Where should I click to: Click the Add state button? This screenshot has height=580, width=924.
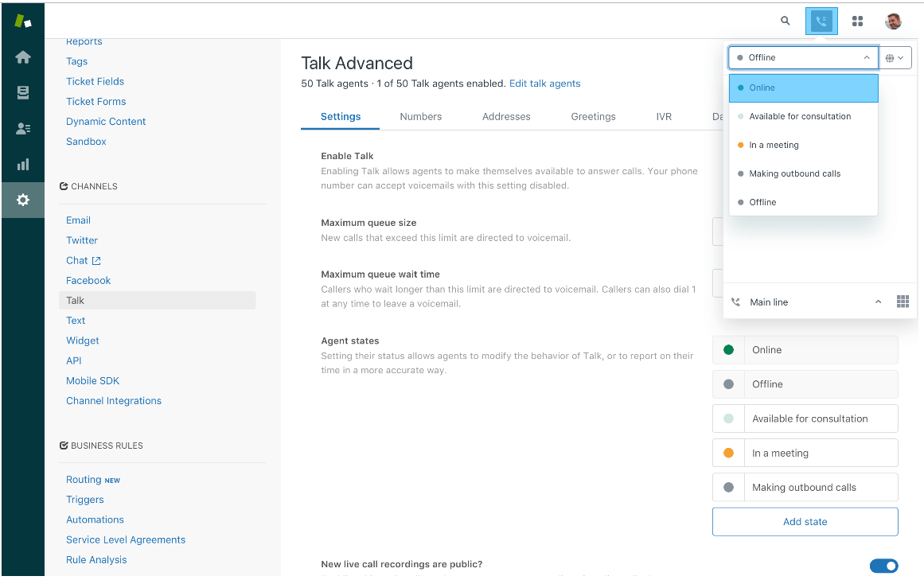tap(805, 522)
